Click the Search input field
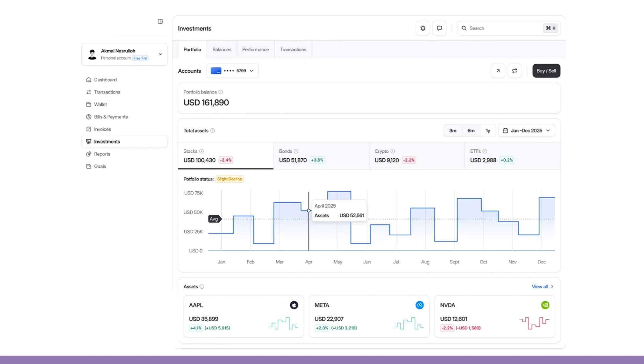Screen dimensions: 644x364 tap(504, 28)
